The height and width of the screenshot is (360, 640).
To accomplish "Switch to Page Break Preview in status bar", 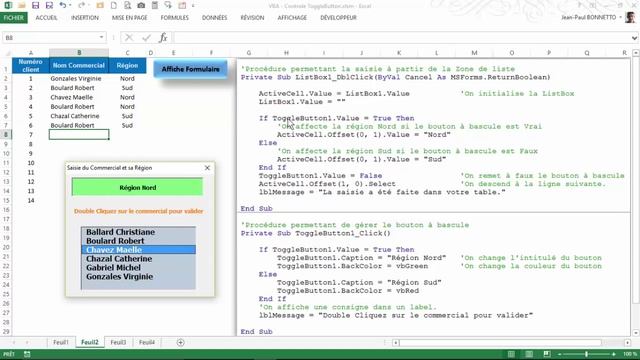I will (x=547, y=354).
